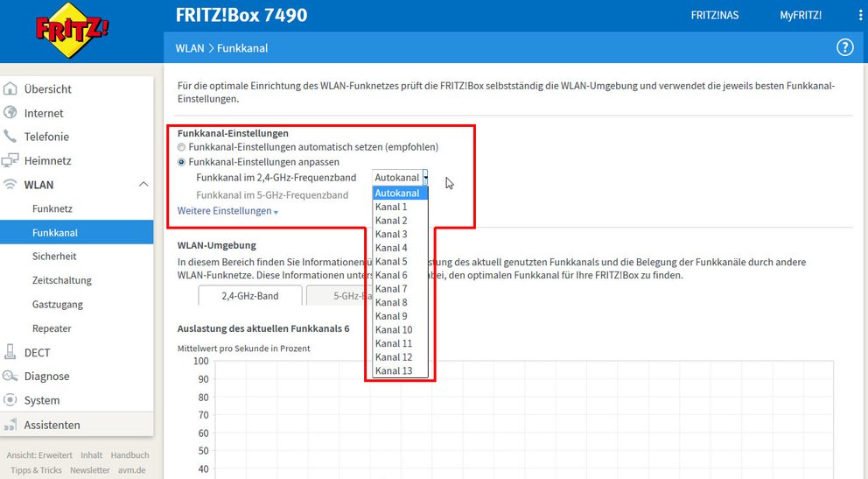Choose Autokanal in the dropdown list
The width and height of the screenshot is (868, 479).
click(x=400, y=193)
